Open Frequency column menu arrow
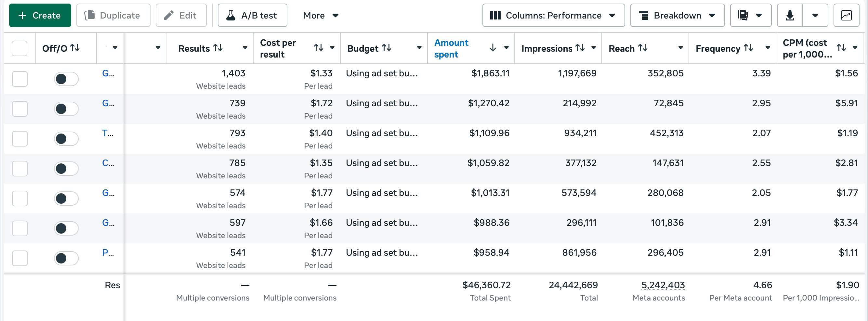868x321 pixels. click(x=768, y=48)
